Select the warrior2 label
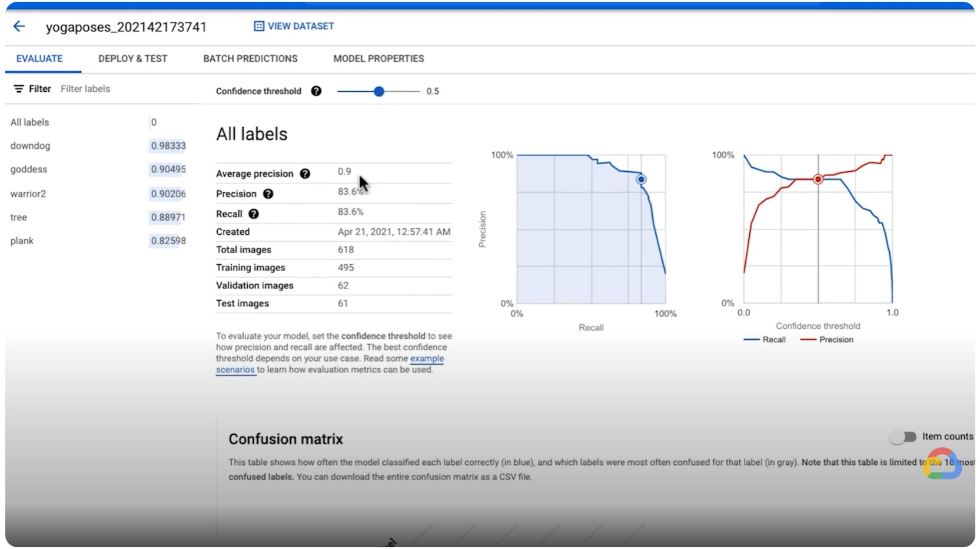 tap(28, 194)
